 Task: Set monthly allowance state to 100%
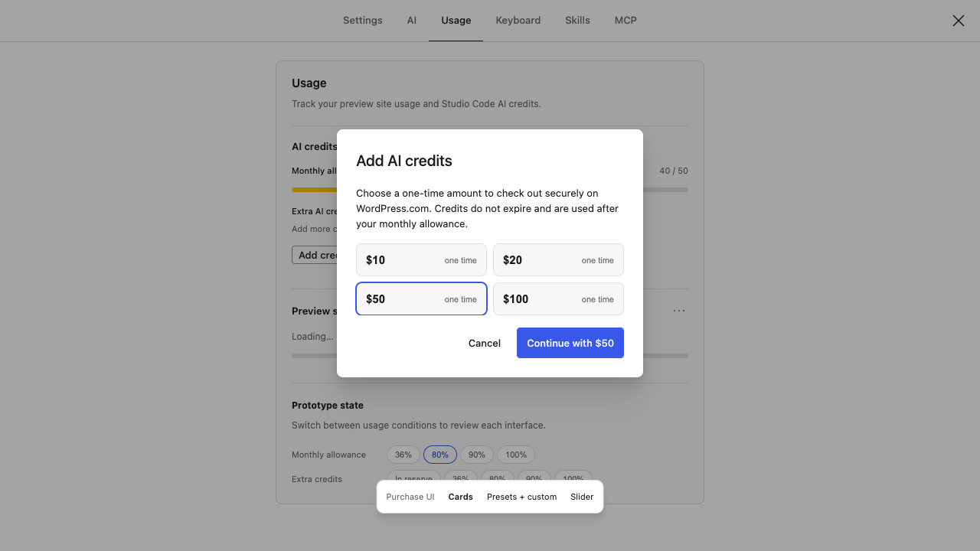click(x=516, y=455)
